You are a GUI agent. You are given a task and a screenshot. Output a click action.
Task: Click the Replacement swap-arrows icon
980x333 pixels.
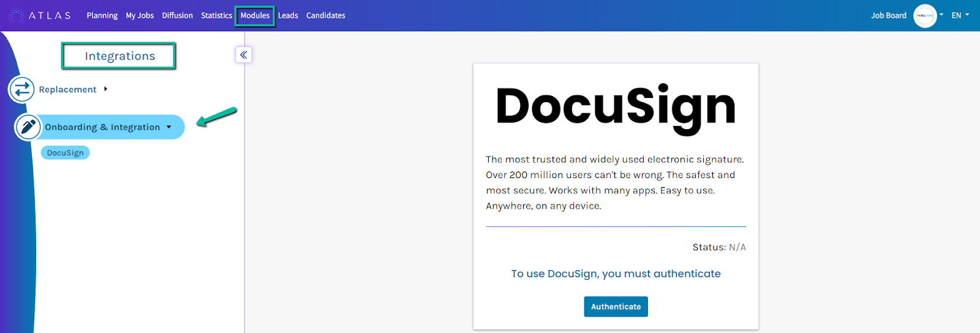tap(21, 89)
